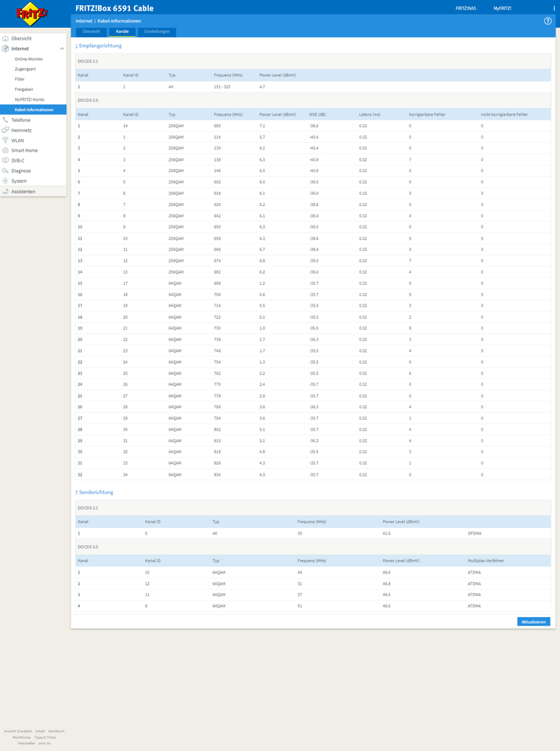Image resolution: width=560 pixels, height=751 pixels.
Task: Click the Internet breadcrumb link
Action: pos(84,21)
